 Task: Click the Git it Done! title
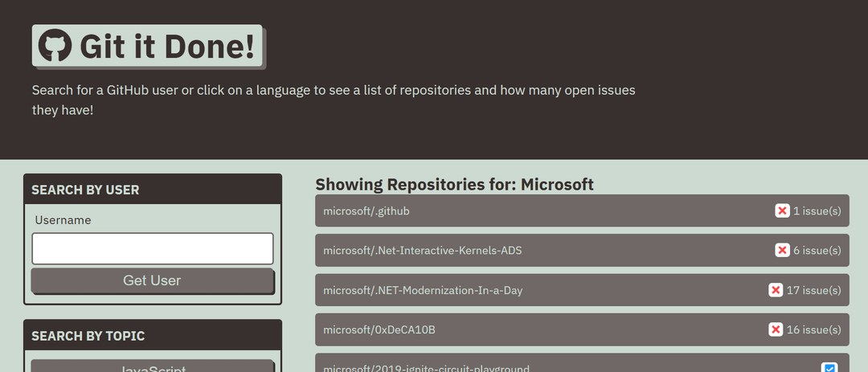pos(168,46)
